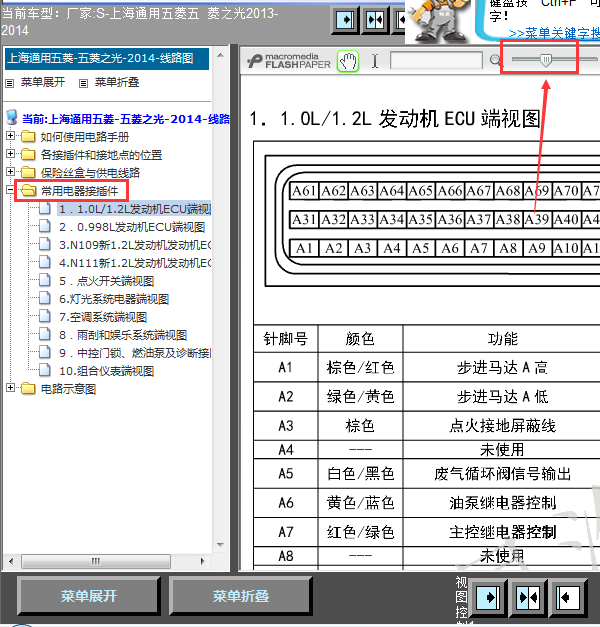This screenshot has height=627, width=600.
Task: Click the 废气循环阀信号输出 function cell
Action: [x=502, y=474]
